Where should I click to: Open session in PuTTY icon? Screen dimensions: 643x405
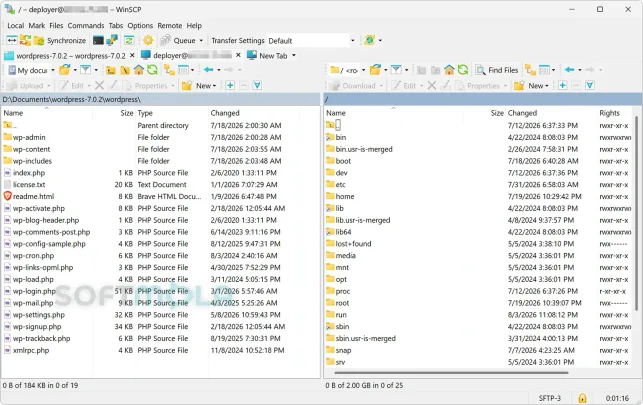112,40
